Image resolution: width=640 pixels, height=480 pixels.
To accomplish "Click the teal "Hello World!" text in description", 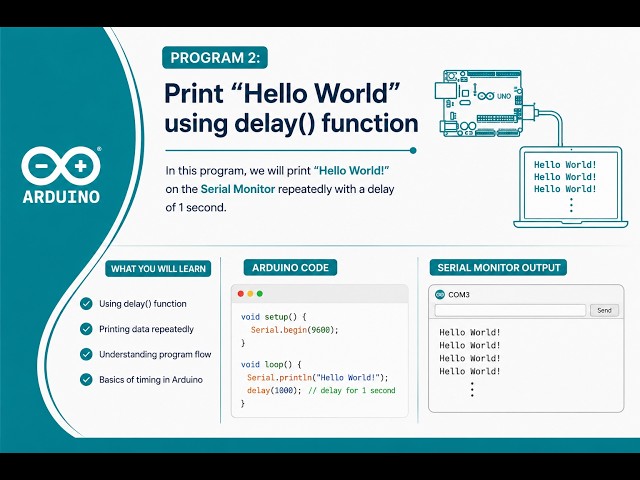I will pyautogui.click(x=351, y=171).
